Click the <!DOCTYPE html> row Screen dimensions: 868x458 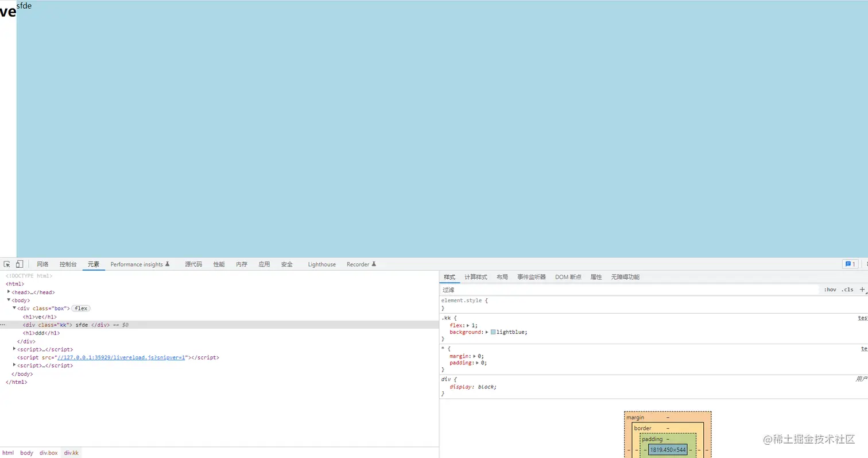click(x=29, y=276)
